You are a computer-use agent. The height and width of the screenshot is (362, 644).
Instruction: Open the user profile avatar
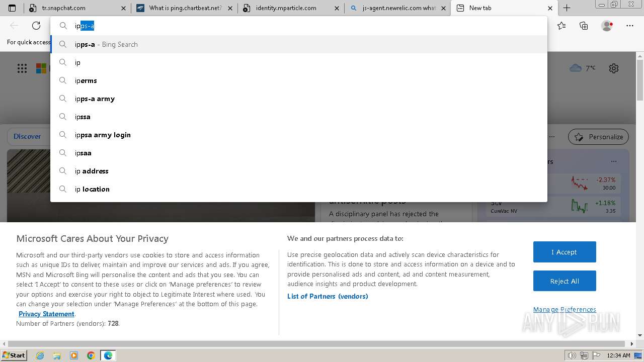click(x=607, y=26)
